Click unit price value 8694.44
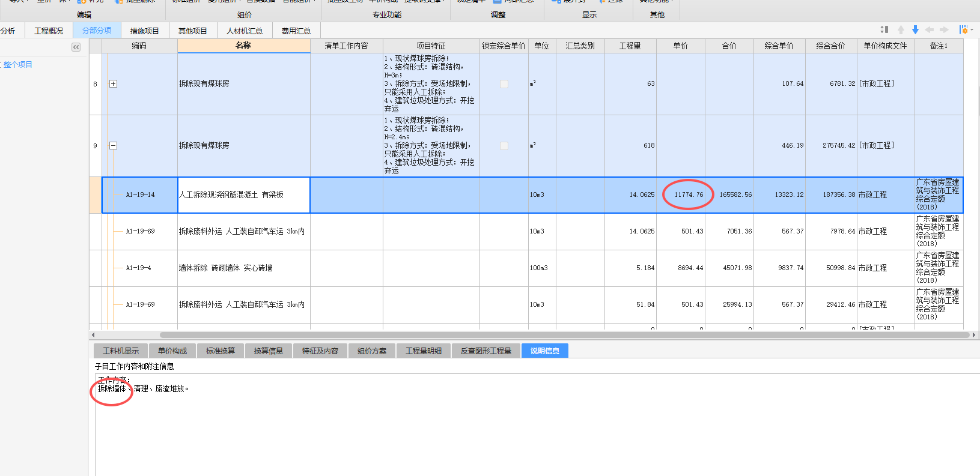 [690, 268]
